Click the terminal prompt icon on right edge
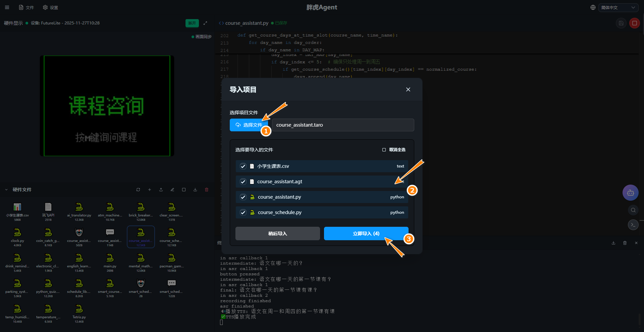 pos(633,225)
